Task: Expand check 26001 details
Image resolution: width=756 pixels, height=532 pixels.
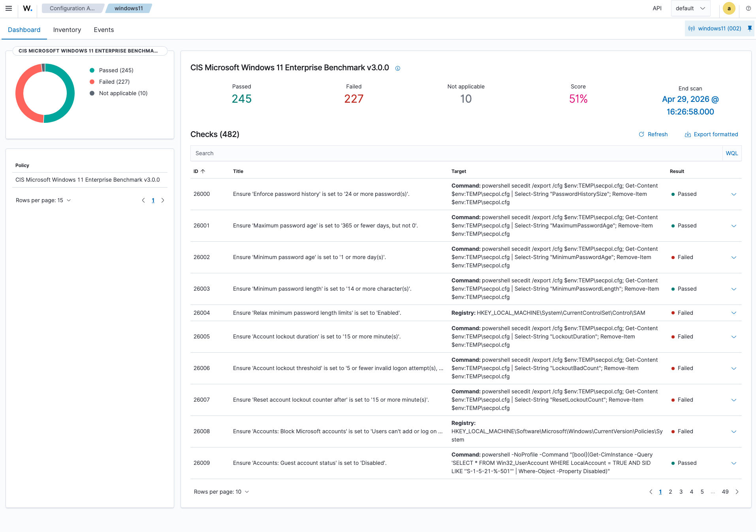Action: [734, 226]
